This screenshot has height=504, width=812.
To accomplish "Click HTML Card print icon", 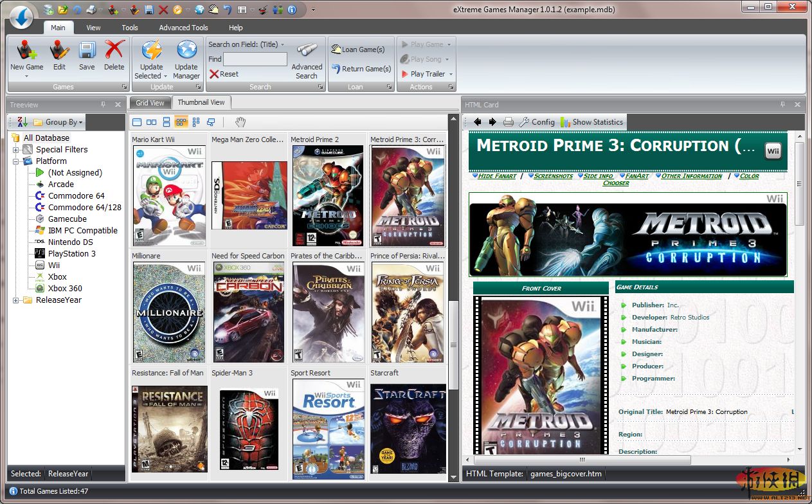I will coord(508,122).
